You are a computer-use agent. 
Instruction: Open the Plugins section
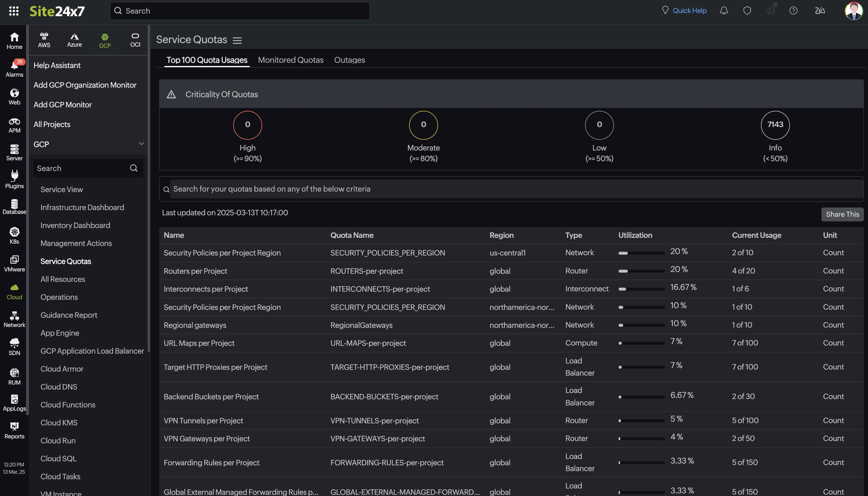coord(14,180)
